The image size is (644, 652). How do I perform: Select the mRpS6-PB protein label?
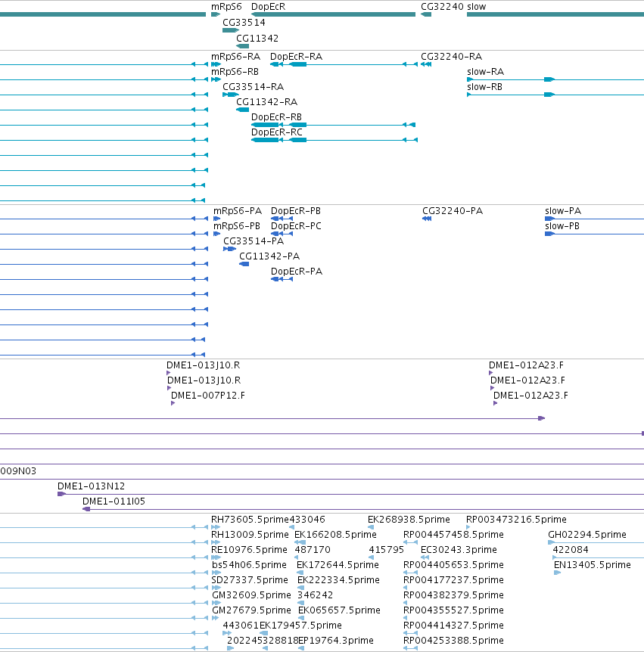click(x=237, y=226)
